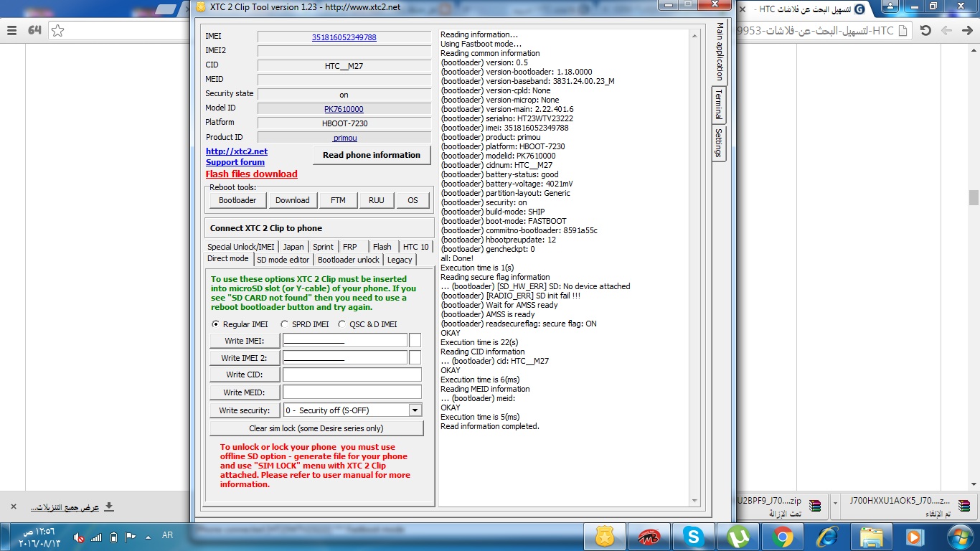Expand options for the J700HXXU1AOK5 download
980x551 pixels.
pyautogui.click(x=836, y=507)
